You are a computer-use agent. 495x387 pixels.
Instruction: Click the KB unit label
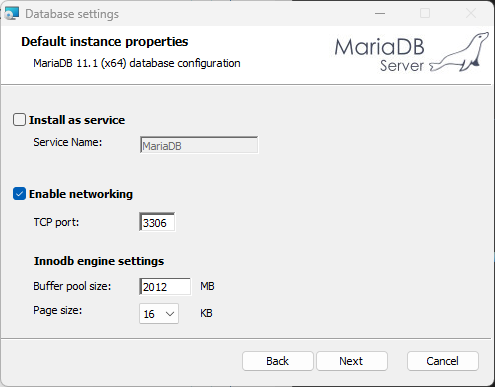pos(206,313)
